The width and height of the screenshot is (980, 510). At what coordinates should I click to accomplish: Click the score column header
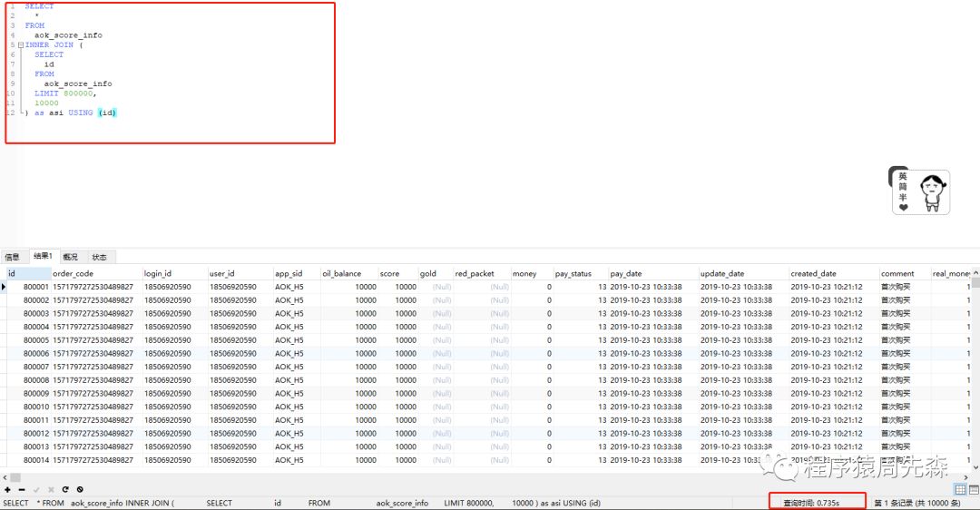(398, 273)
